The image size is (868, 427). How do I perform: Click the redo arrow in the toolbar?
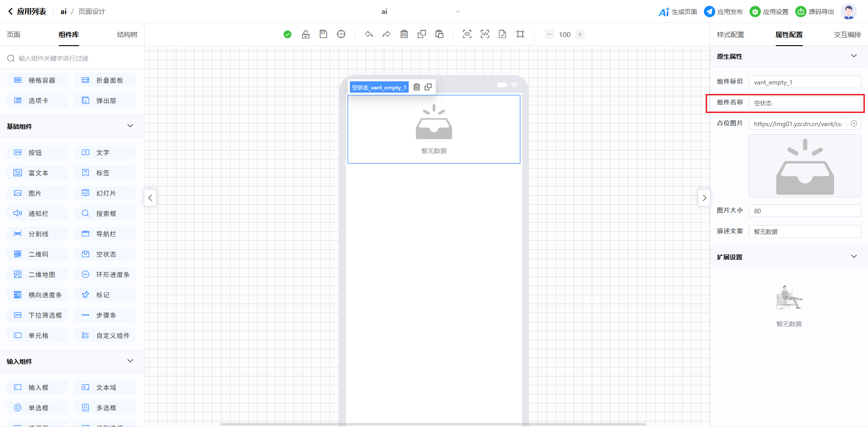(x=386, y=34)
